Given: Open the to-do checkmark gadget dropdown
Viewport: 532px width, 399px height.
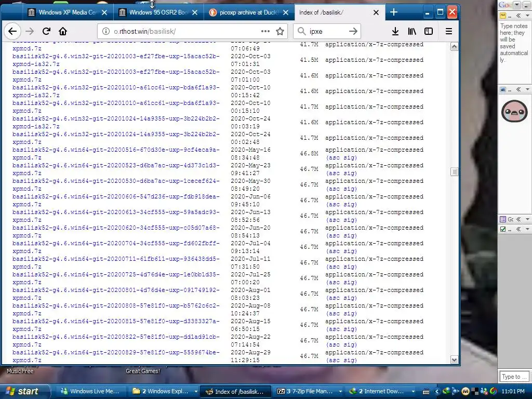Looking at the screenshot, I should coord(527,229).
